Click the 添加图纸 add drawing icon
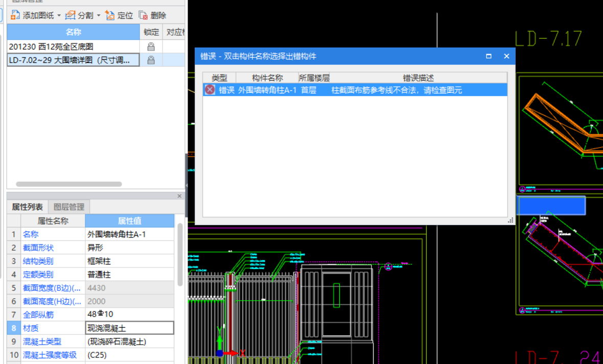 coord(15,15)
